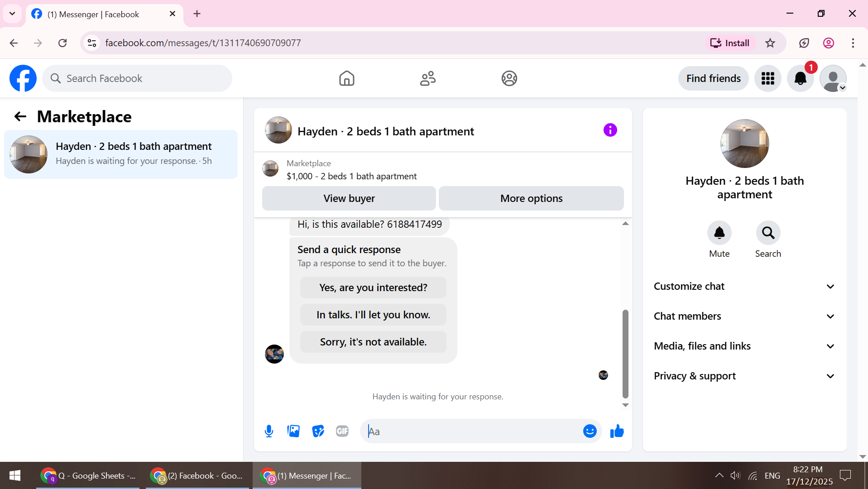Screen dimensions: 868x489
Task: Click the ENG language indicator
Action: pyautogui.click(x=772, y=475)
